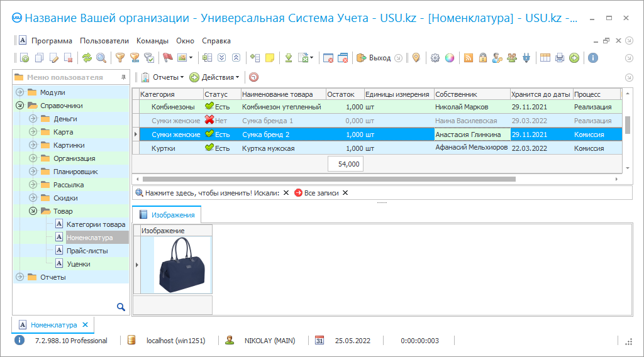Clear the 'Все записи' filter with its X
The width and height of the screenshot is (644, 357).
(345, 193)
